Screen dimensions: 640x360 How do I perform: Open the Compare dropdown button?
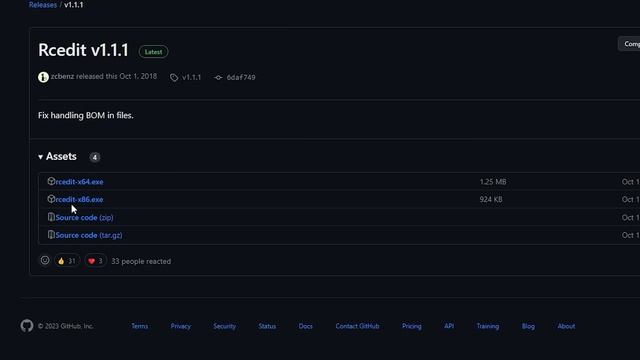pyautogui.click(x=629, y=44)
